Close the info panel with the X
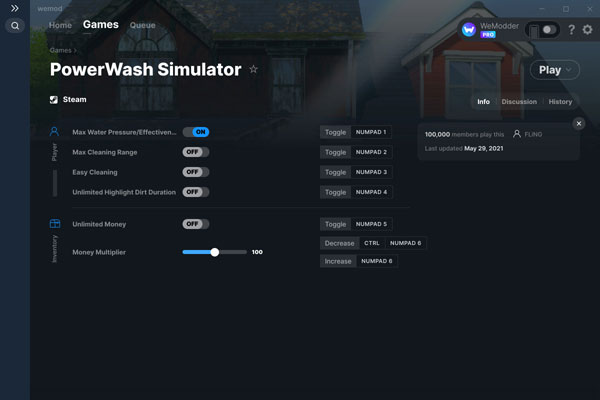The image size is (600, 400). pyautogui.click(x=579, y=123)
